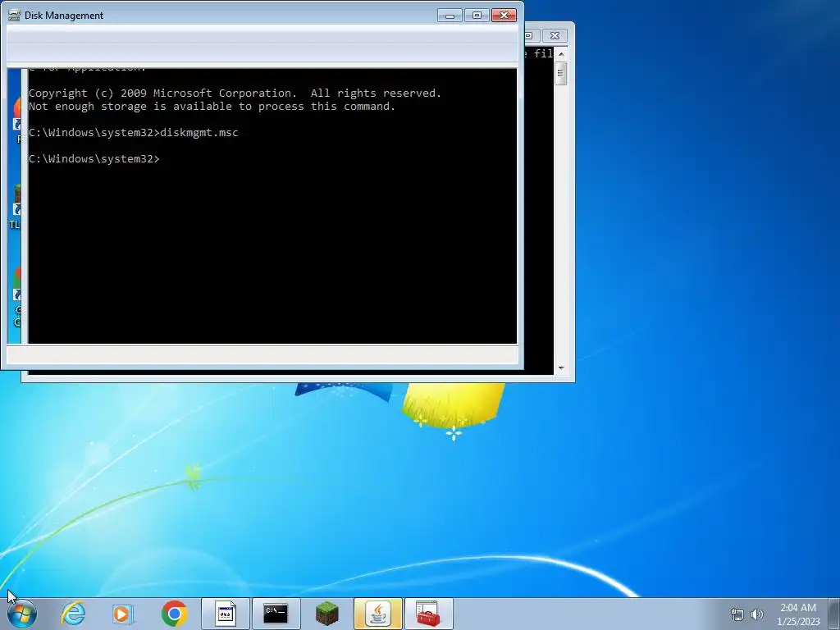Open the clock showing 2:04 AM
This screenshot has width=840, height=630.
coord(798,614)
